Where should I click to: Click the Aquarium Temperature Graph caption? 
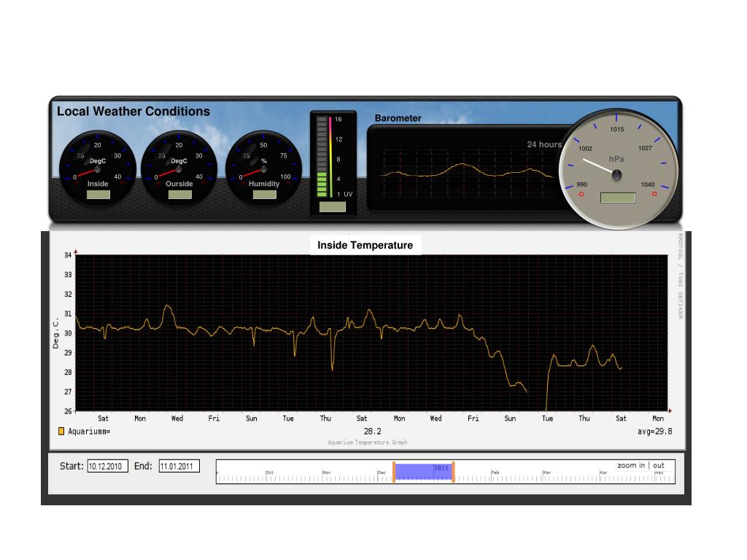(368, 443)
